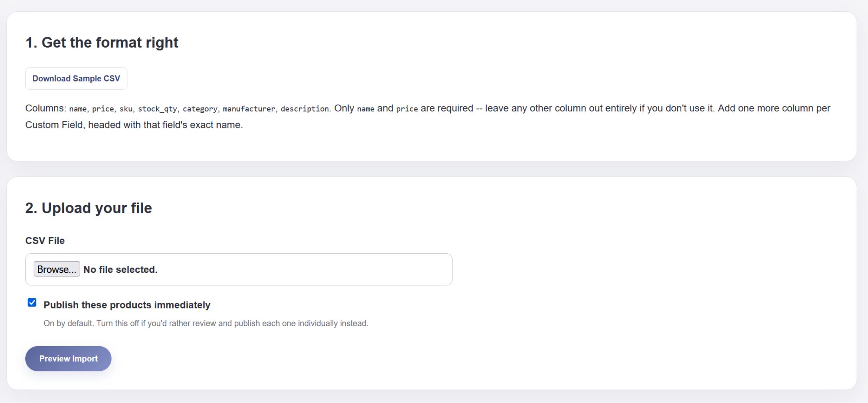
Task: Click the 'On by default' helper text
Action: (x=206, y=323)
